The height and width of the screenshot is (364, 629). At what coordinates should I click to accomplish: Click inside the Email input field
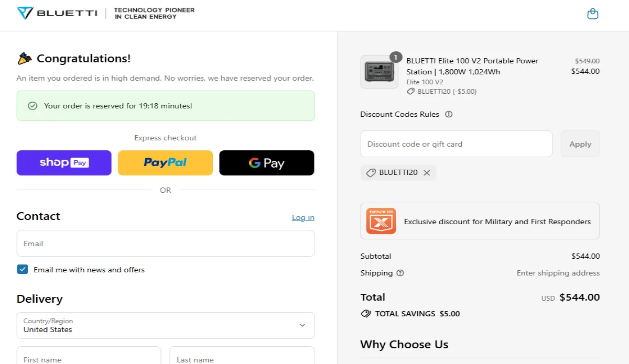click(x=165, y=243)
